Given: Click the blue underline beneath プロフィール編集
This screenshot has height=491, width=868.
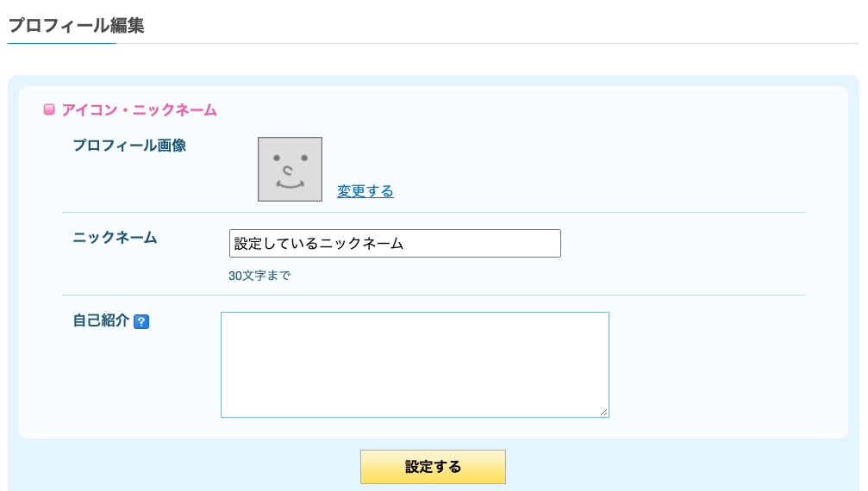Looking at the screenshot, I should 61,43.
